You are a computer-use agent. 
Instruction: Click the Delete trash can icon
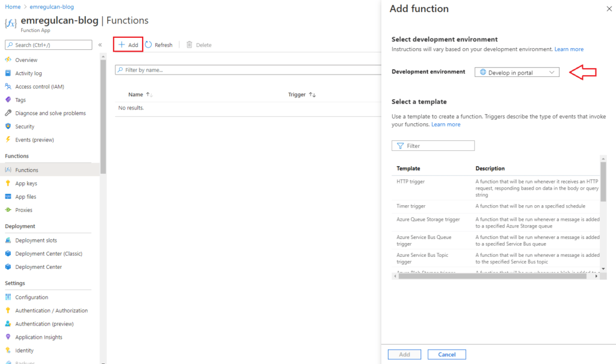(x=189, y=45)
